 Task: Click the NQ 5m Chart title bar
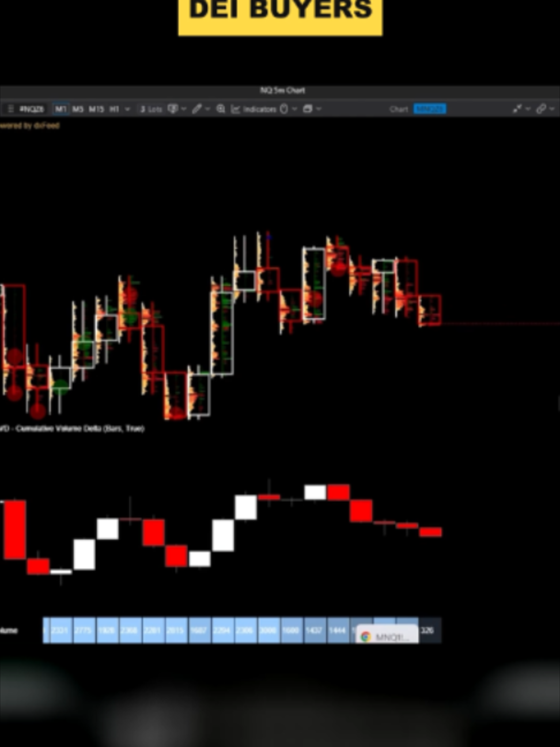(282, 90)
